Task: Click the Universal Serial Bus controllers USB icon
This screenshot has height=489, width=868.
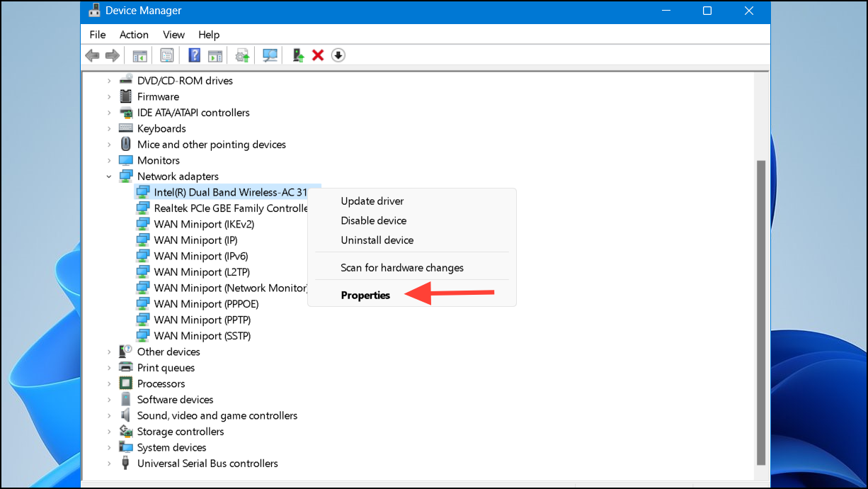Action: coord(126,463)
